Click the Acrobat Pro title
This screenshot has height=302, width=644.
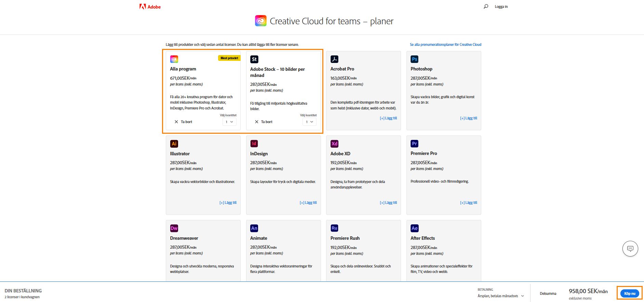click(x=342, y=69)
